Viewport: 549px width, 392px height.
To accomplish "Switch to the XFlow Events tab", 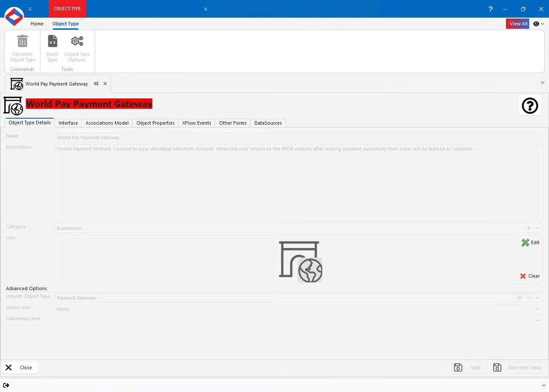I will (196, 123).
